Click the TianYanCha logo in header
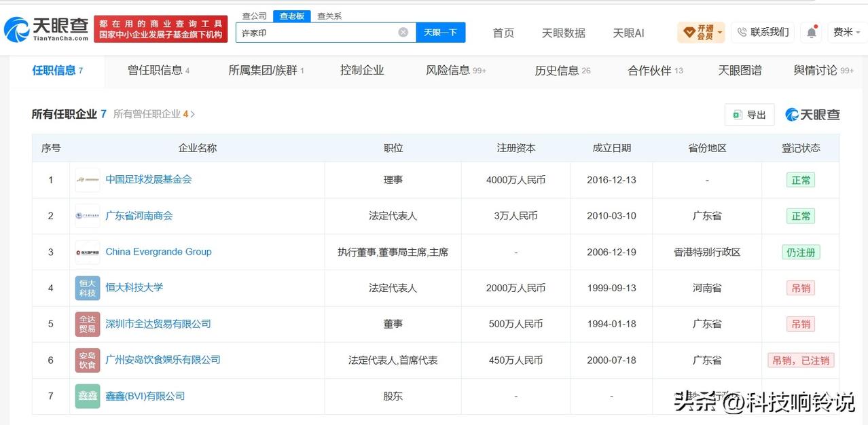868x425 pixels. pyautogui.click(x=46, y=29)
